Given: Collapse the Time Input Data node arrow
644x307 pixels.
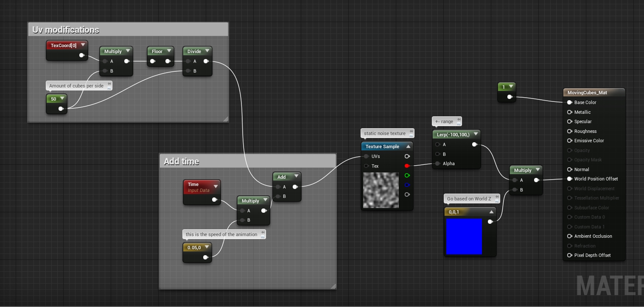Looking at the screenshot, I should tap(216, 186).
